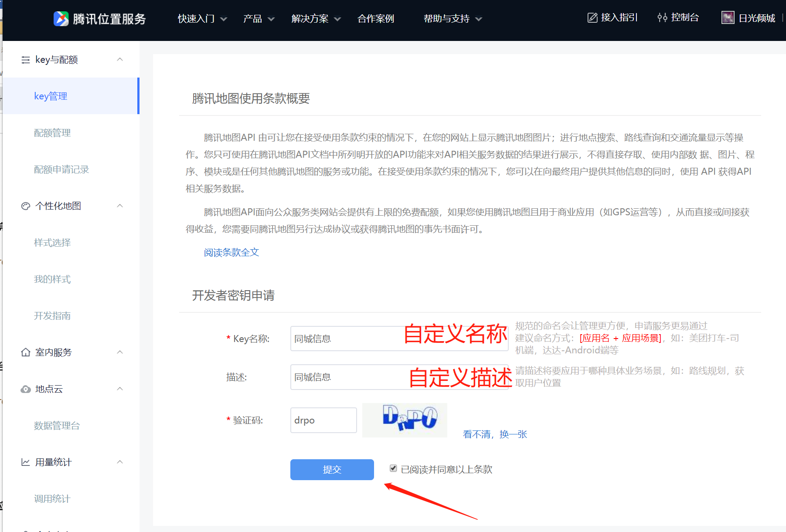Open 数据管理台 in the sidebar
This screenshot has width=786, height=532.
click(x=57, y=426)
